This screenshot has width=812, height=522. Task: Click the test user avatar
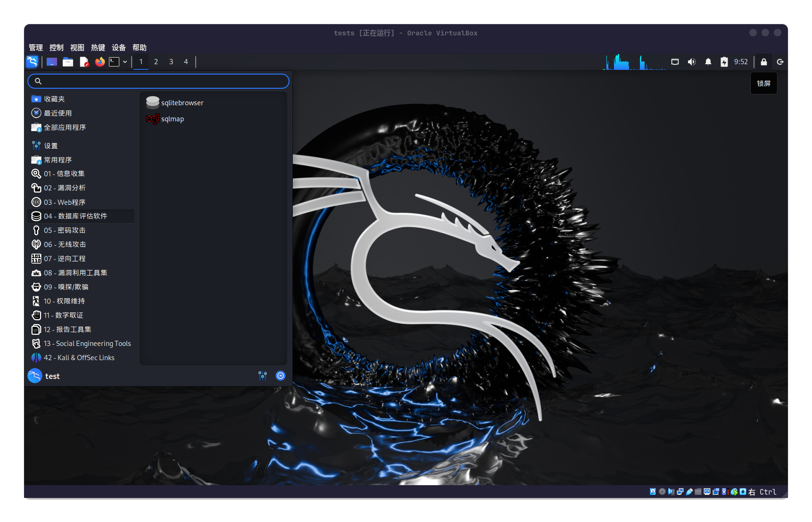[x=35, y=376]
